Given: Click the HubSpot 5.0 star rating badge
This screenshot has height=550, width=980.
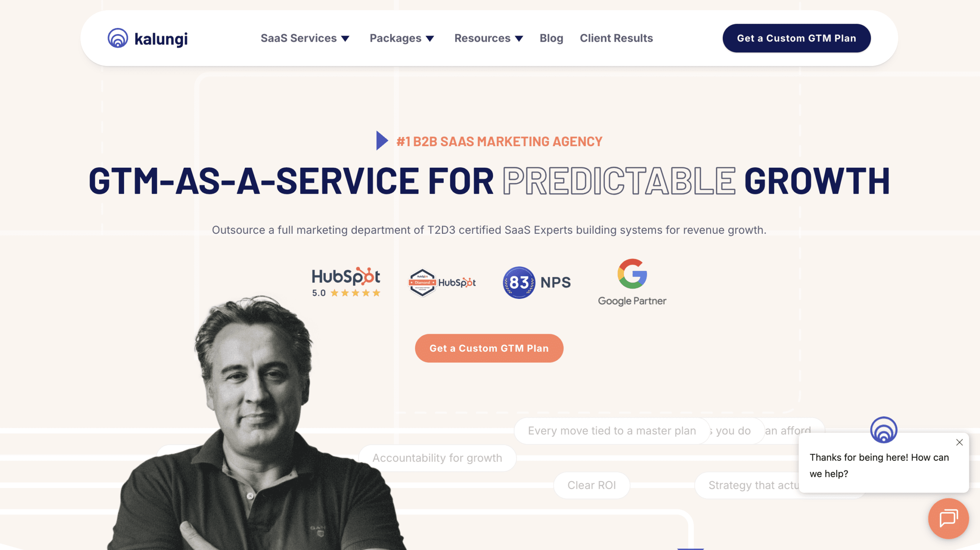Looking at the screenshot, I should [346, 282].
